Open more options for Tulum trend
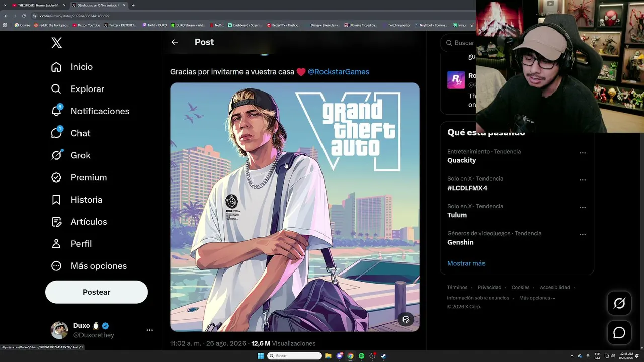The width and height of the screenshot is (644, 362). 583,207
